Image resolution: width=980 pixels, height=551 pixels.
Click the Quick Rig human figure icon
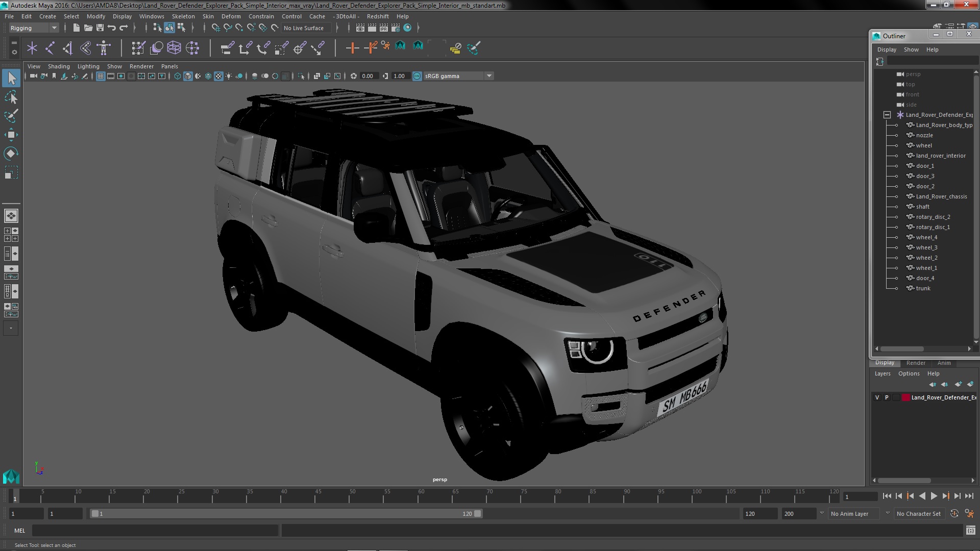coord(104,48)
